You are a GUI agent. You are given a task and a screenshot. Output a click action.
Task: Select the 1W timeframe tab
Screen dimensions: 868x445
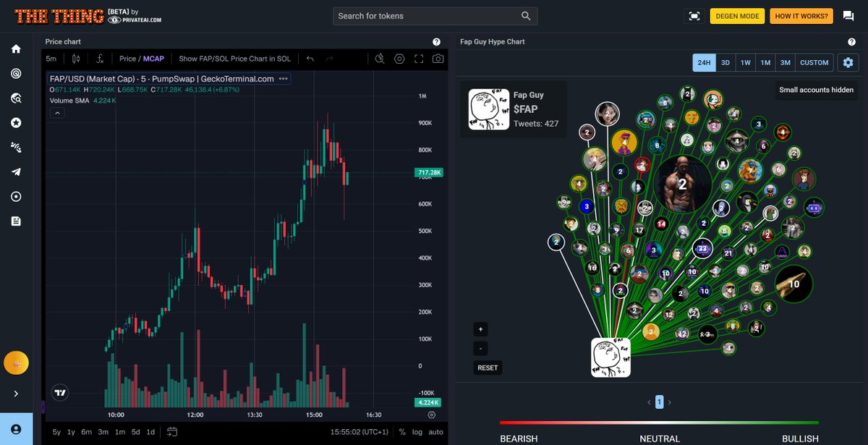point(746,63)
